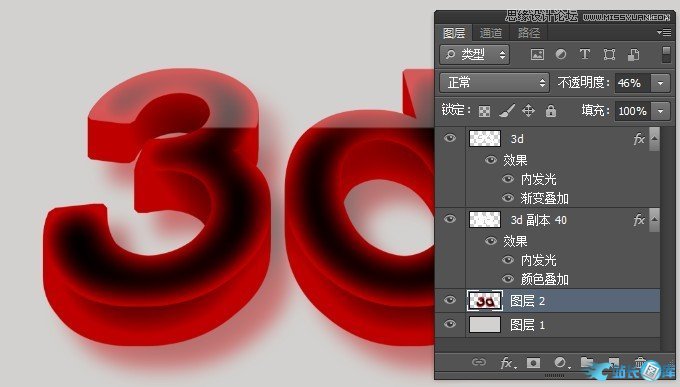Hide the 3d 副本 40 layer
680x387 pixels.
point(450,219)
